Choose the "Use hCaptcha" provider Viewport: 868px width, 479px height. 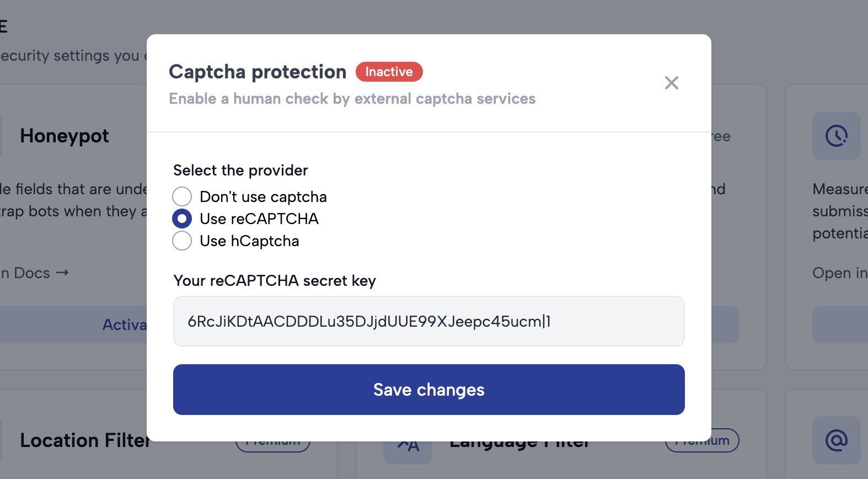click(182, 241)
